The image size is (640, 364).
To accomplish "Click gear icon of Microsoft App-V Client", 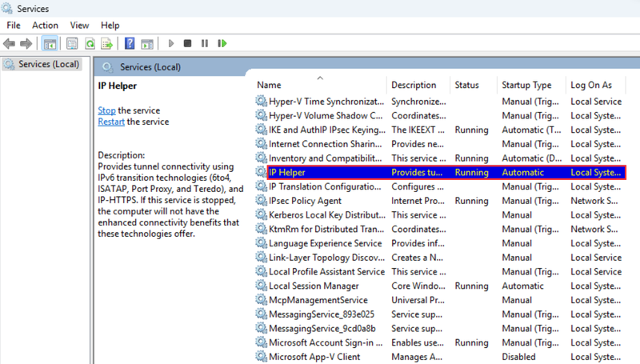I will [262, 357].
